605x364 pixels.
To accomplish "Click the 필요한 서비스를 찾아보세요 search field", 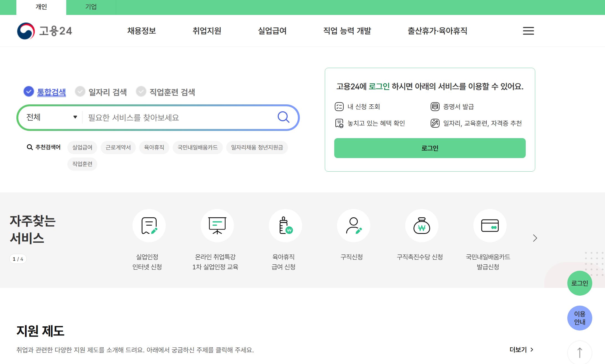I will point(177,118).
